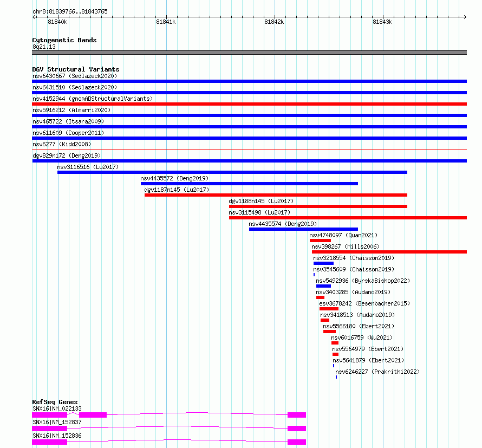Open nsv4152944 (gnomADStructuralVariants) label

93,99
